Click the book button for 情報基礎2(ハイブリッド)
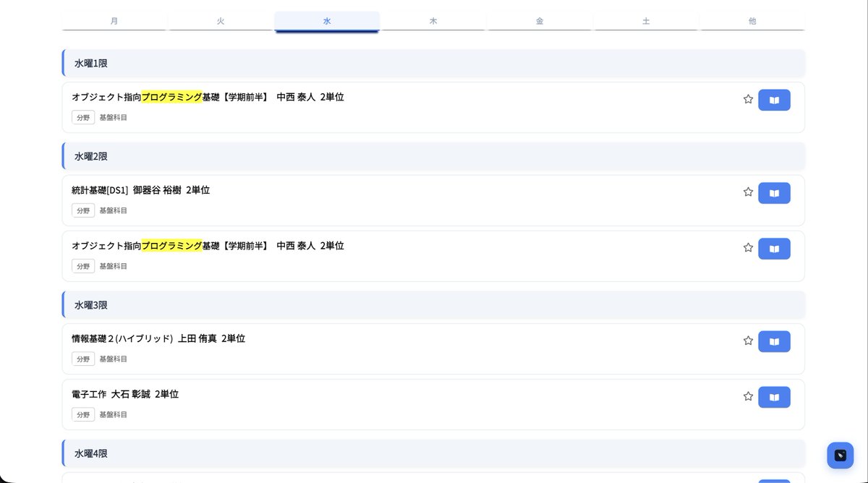This screenshot has width=868, height=483. (774, 341)
